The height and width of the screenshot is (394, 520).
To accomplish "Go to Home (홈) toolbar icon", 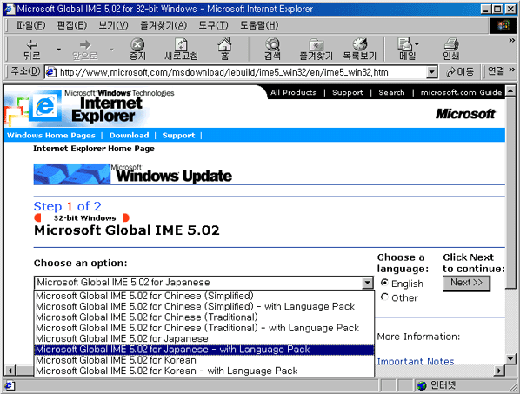I will [225, 49].
